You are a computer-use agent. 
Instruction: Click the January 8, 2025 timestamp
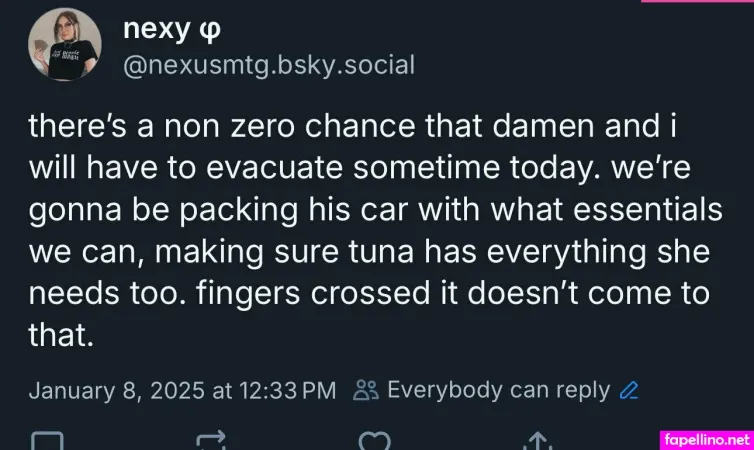tap(182, 390)
